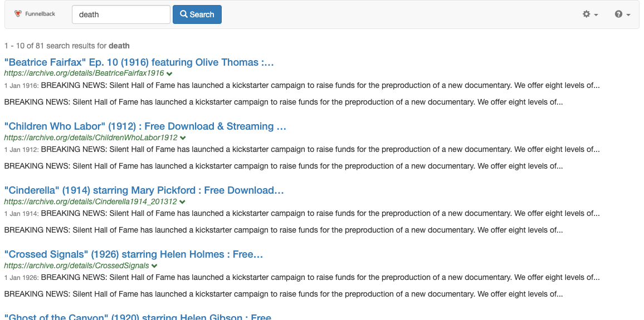The width and height of the screenshot is (644, 320).
Task: Click the archive.org CrossedSignals green URL
Action: click(76, 265)
